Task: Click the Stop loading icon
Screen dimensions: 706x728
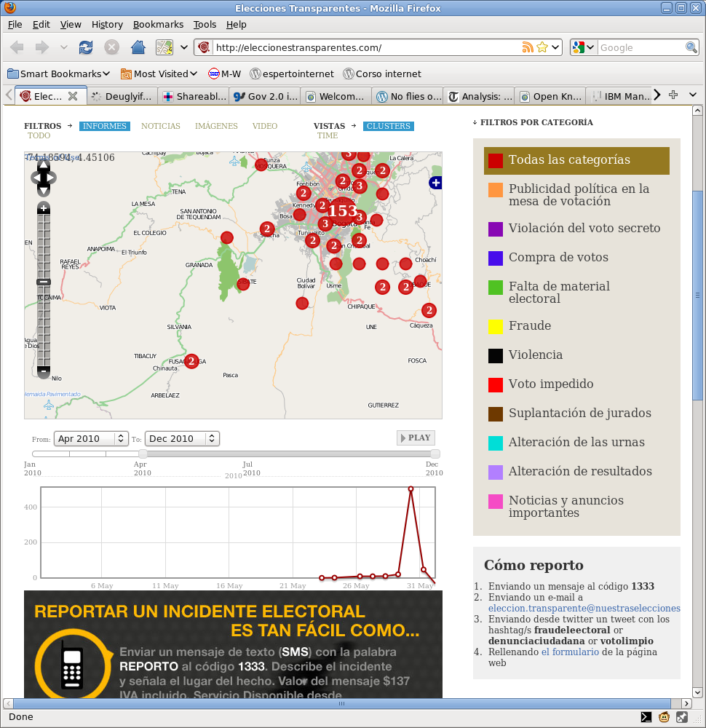Action: coord(111,47)
